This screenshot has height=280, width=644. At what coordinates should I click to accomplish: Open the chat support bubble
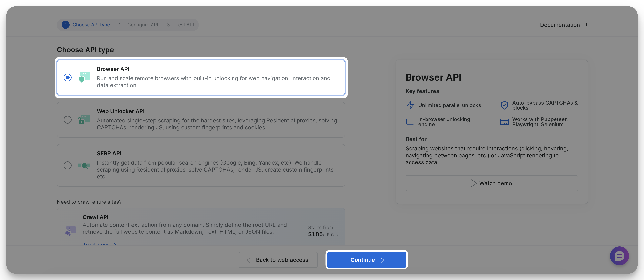(619, 256)
